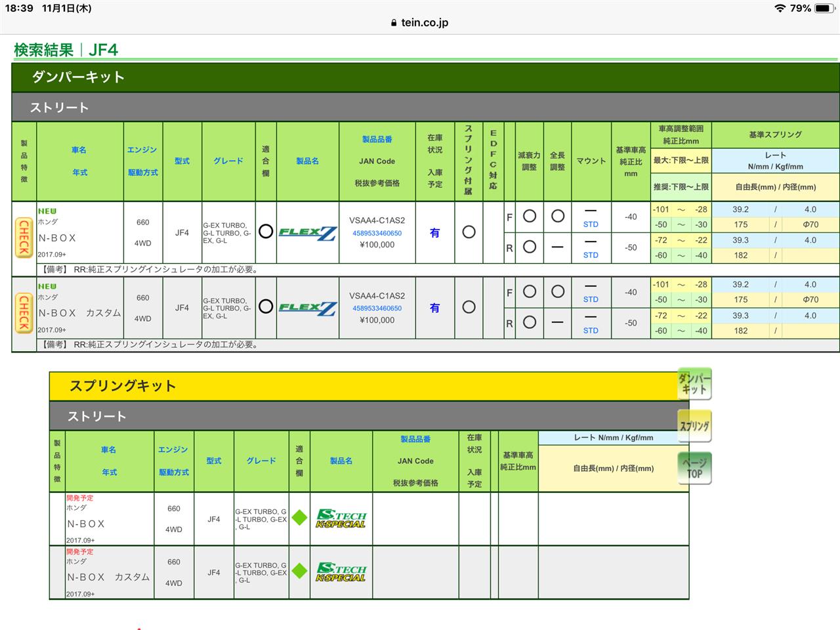Click the 基準スプリング column header
This screenshot has width=840, height=630.
pyautogui.click(x=775, y=135)
